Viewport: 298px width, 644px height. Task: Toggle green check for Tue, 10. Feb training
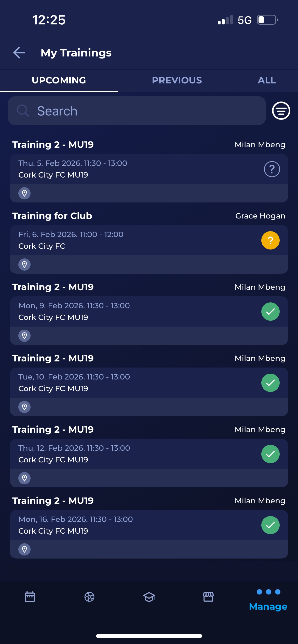coord(270,383)
